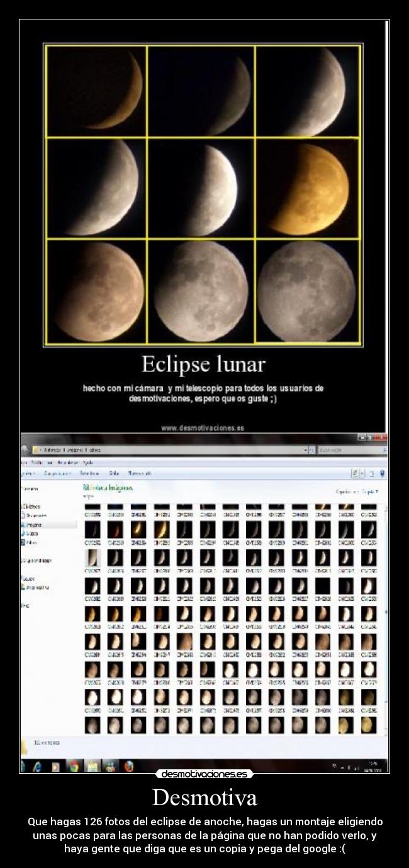This screenshot has width=409, height=868.
Task: Toggle the preview pane icon
Action: (x=371, y=473)
